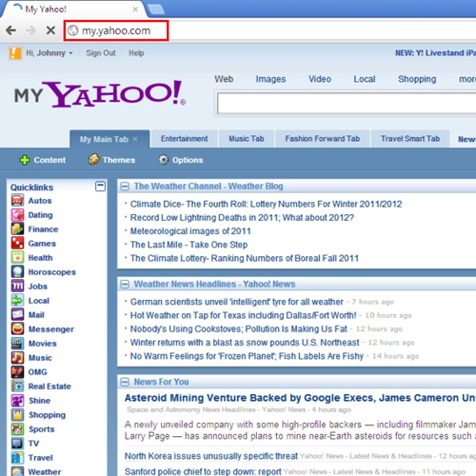Click the Jobs purple icon

coord(17,287)
